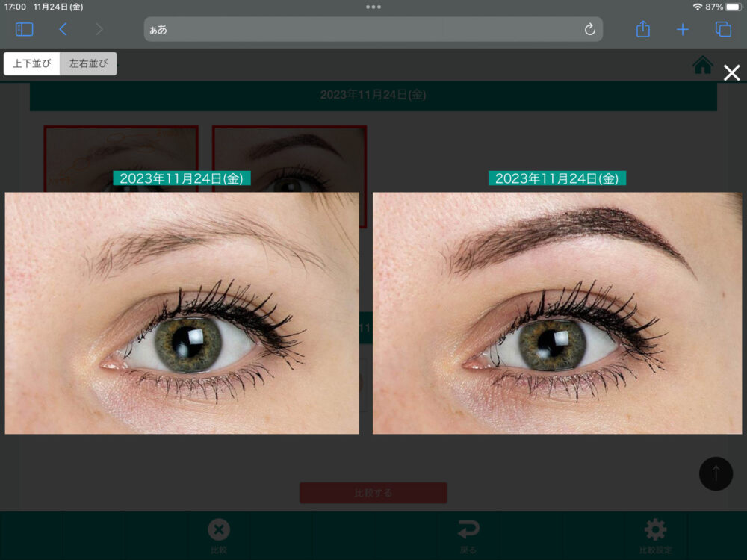Show the Safari tab overview
Viewport: 747px width, 560px height.
(723, 29)
